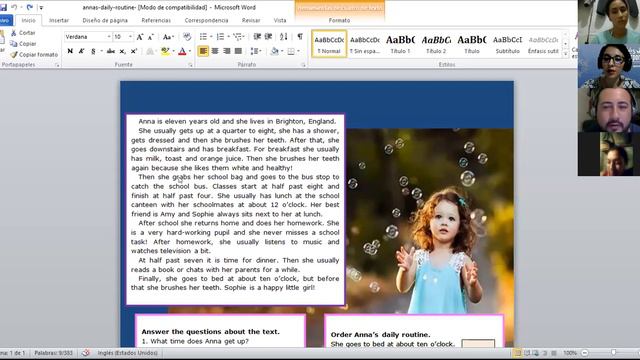640x360 pixels.
Task: Undo the last action
Action: coord(14,7)
